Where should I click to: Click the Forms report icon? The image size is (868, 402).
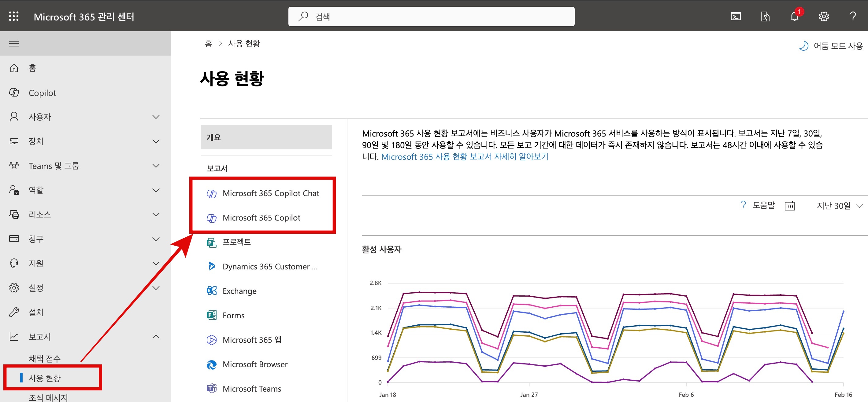pos(211,315)
